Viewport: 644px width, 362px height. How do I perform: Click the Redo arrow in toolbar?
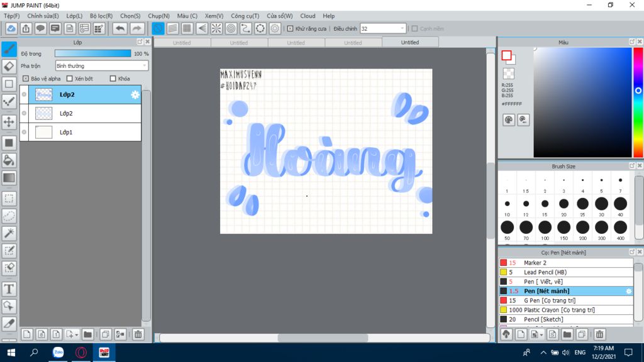[x=136, y=28]
